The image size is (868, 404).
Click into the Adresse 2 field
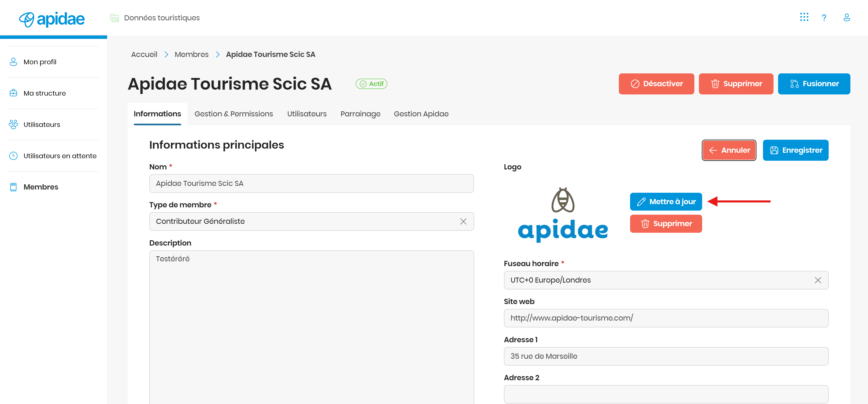click(666, 395)
